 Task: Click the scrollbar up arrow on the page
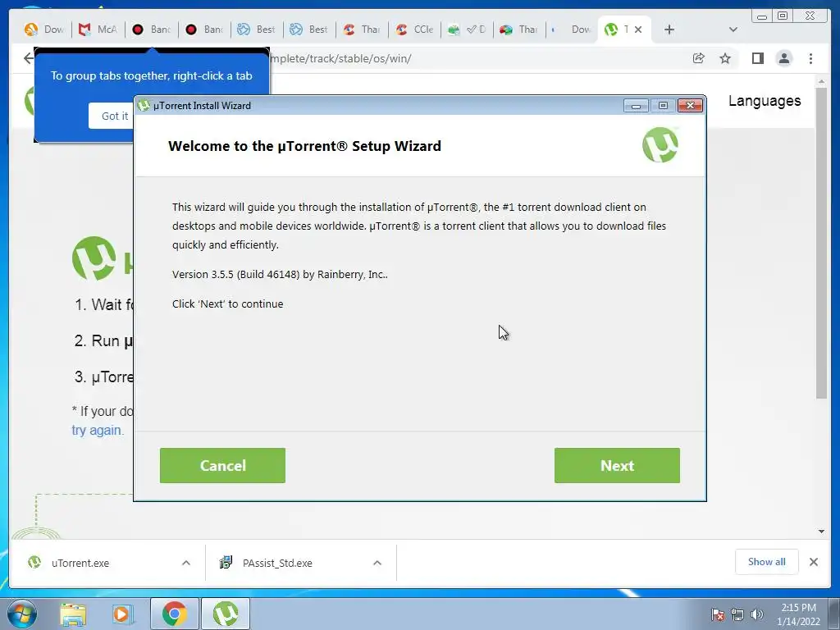pos(821,81)
